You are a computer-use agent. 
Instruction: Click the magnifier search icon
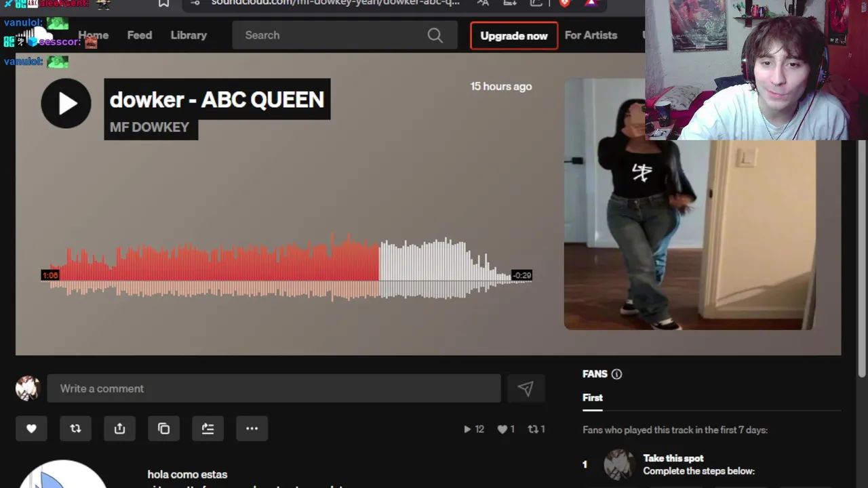pos(435,35)
